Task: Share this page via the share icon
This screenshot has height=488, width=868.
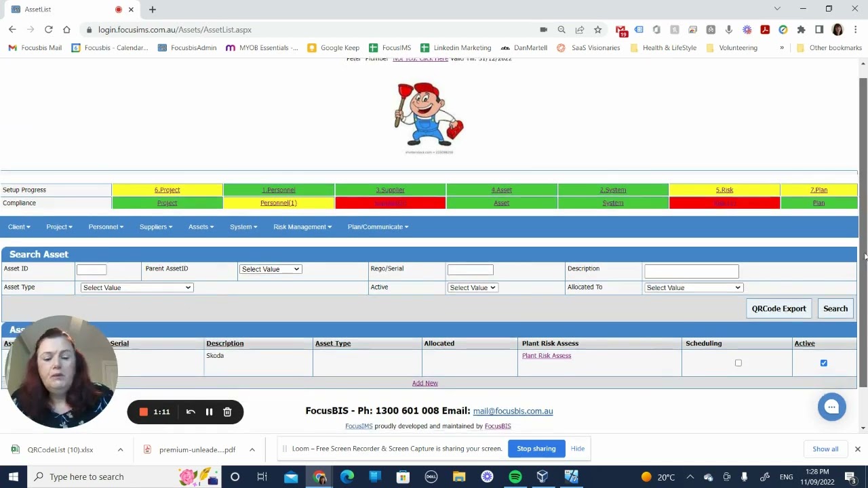Action: coord(580,30)
